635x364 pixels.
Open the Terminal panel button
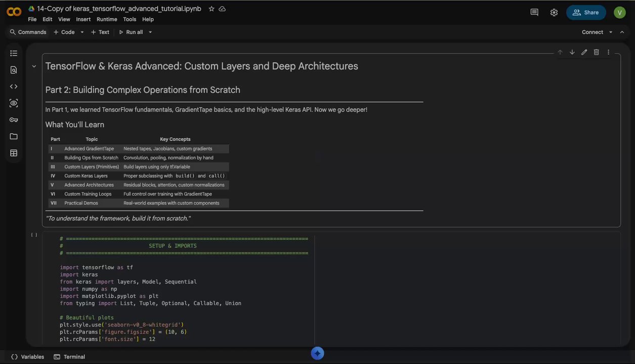click(69, 357)
